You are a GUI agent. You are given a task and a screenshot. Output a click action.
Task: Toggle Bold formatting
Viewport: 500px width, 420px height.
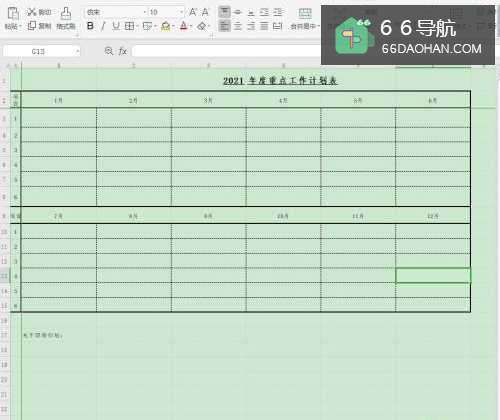(90, 26)
